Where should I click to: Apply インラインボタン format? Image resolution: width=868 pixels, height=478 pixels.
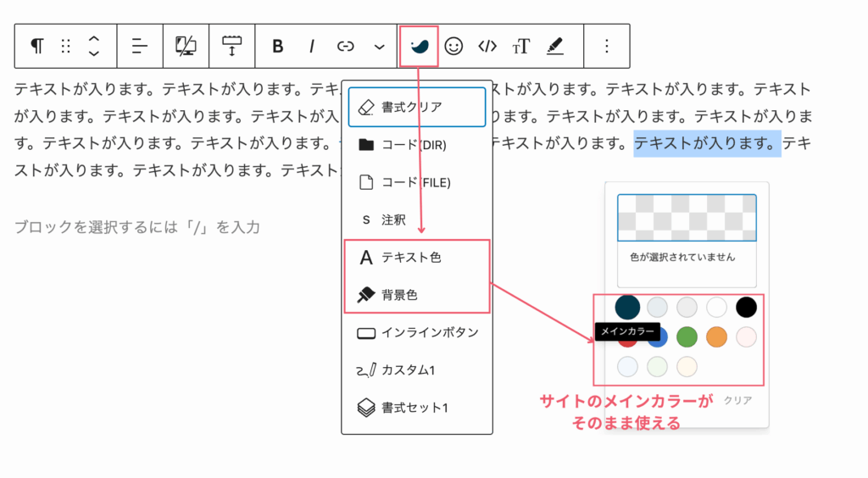pos(417,332)
